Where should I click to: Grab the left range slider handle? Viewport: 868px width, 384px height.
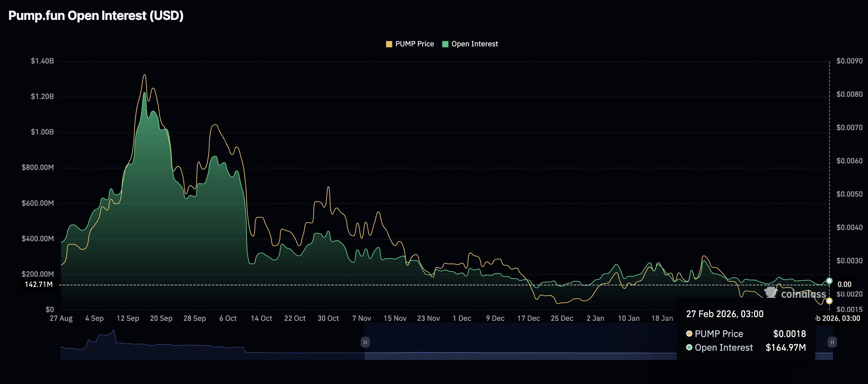pos(365,342)
